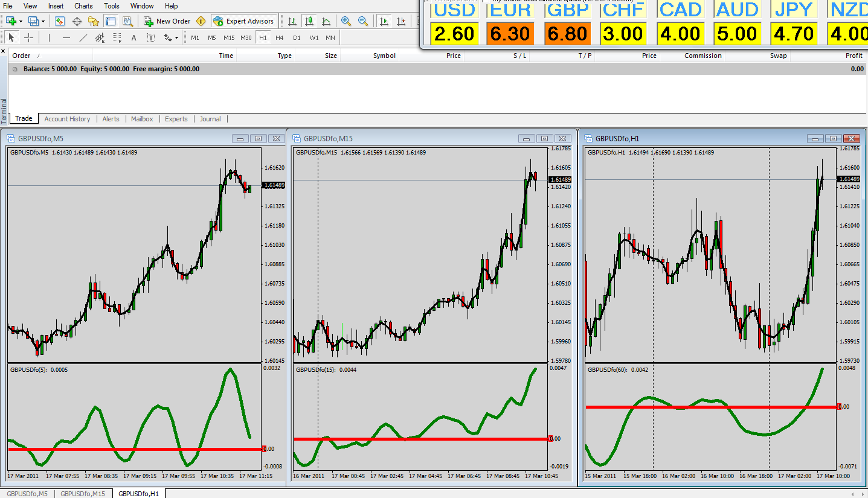Select the crosshair tool
This screenshot has width=868, height=498.
coord(28,37)
